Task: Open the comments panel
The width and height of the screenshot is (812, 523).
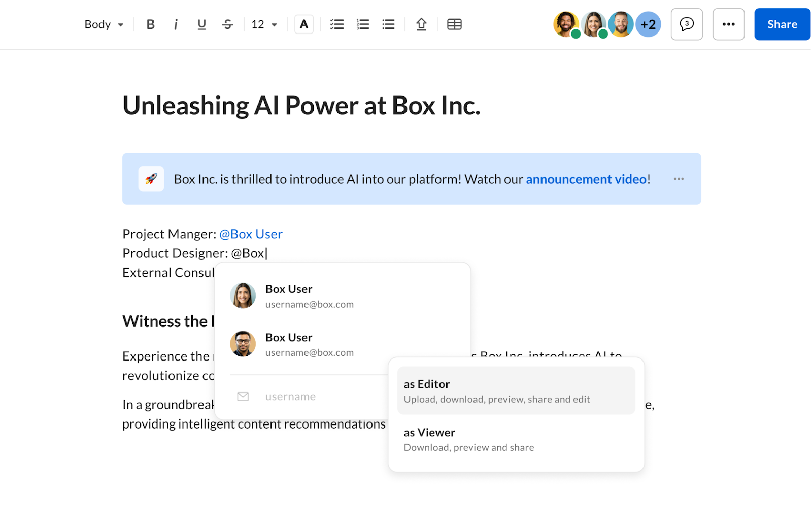Action: (687, 24)
